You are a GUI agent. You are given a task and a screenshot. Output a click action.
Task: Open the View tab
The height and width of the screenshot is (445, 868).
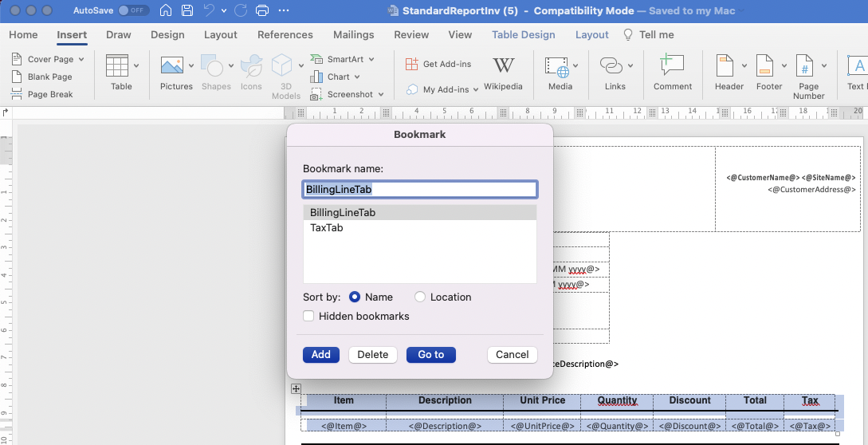coord(460,34)
